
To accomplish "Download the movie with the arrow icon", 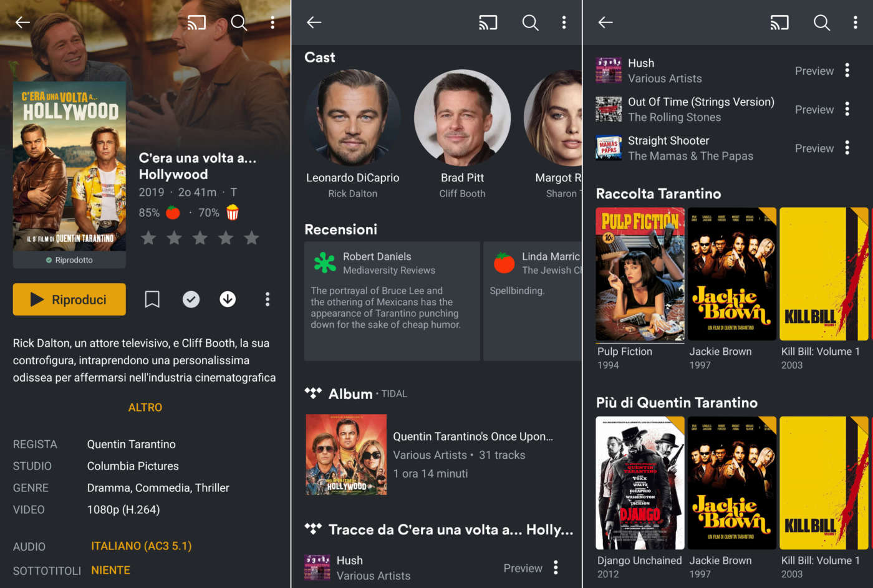I will (228, 299).
